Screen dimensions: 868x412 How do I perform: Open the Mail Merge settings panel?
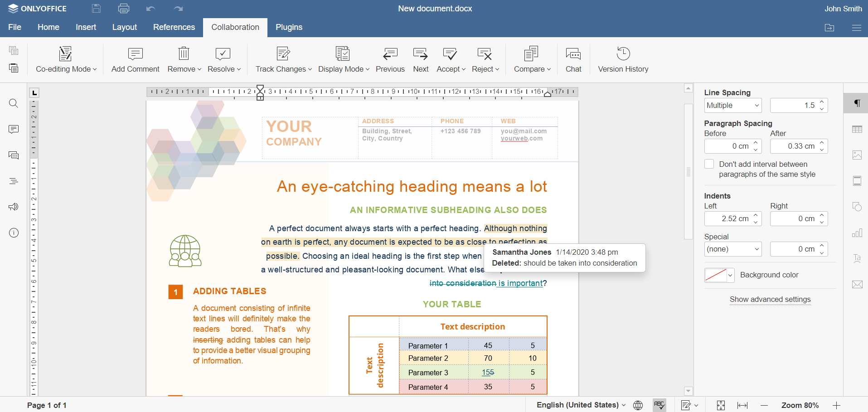tap(857, 284)
